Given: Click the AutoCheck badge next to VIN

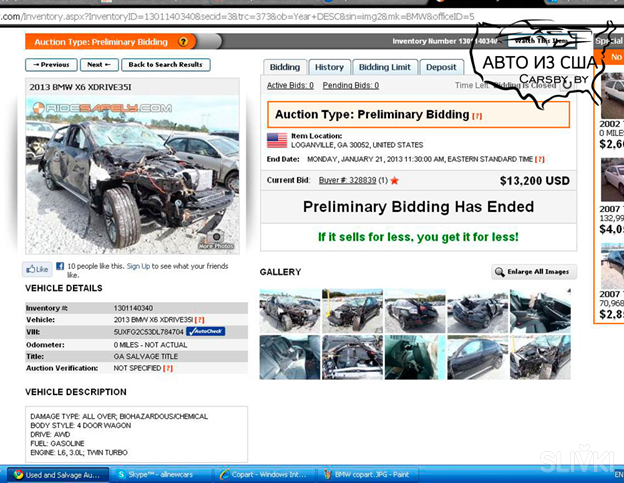Looking at the screenshot, I should coord(206,331).
